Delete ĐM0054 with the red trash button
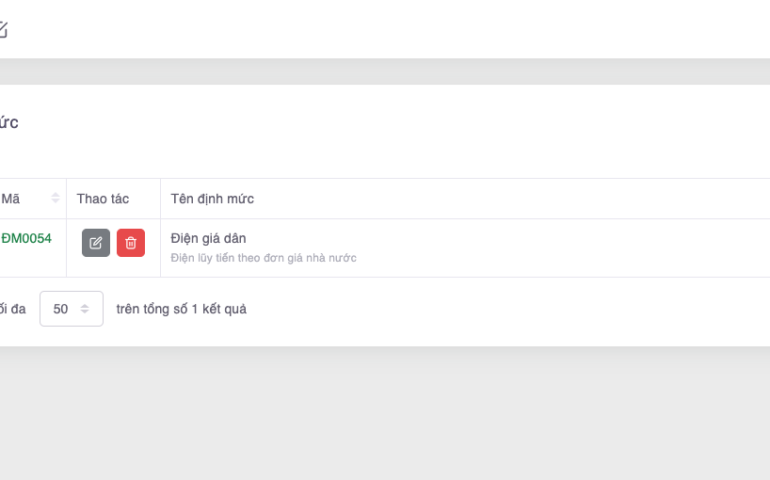770x480 pixels. tap(131, 243)
